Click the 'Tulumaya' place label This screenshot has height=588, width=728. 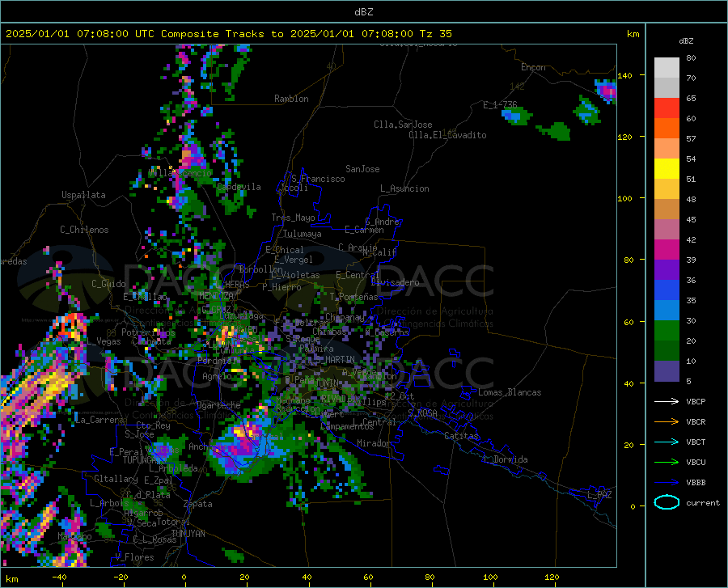[302, 234]
